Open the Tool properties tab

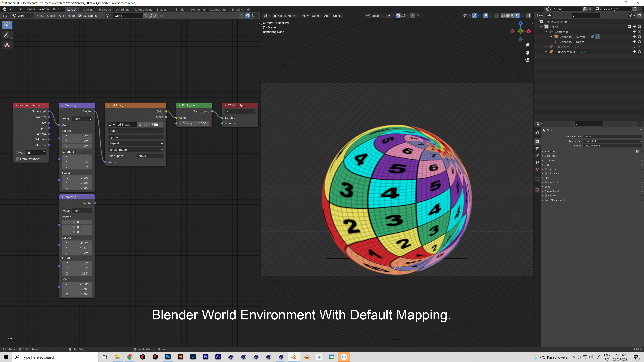coord(537,132)
